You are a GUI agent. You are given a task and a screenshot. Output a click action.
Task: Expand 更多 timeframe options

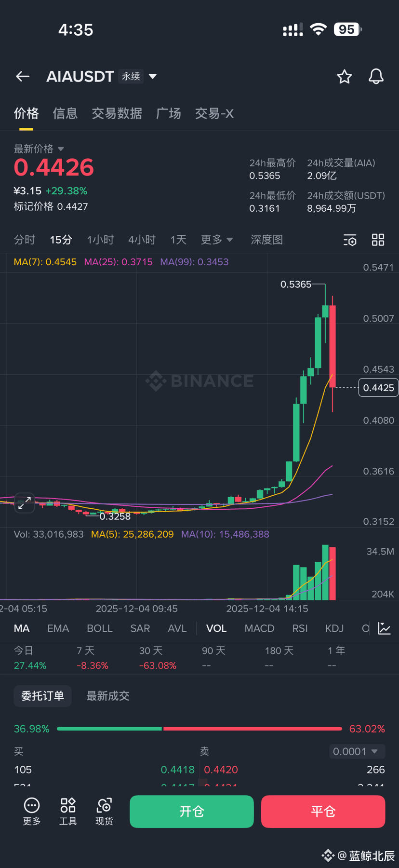(x=217, y=240)
